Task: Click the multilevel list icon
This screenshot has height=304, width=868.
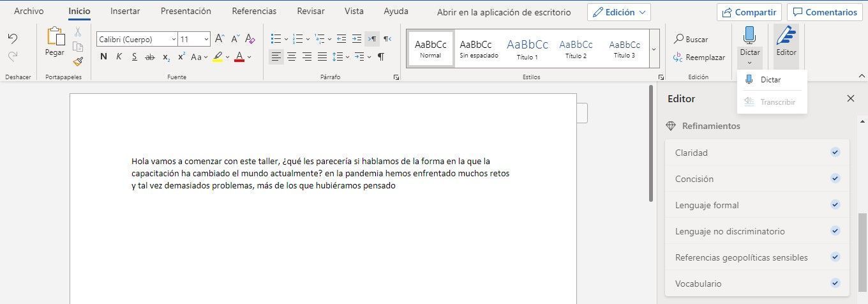Action: tap(320, 39)
